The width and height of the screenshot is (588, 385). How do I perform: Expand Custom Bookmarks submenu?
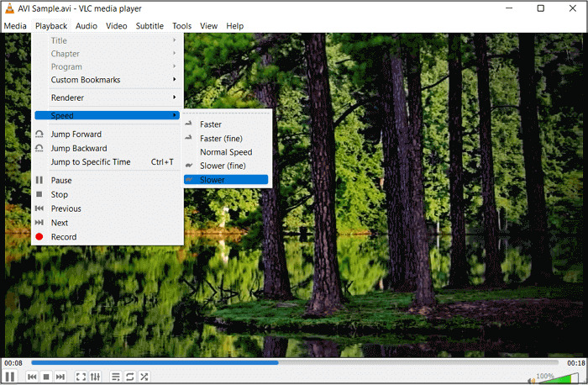point(107,80)
